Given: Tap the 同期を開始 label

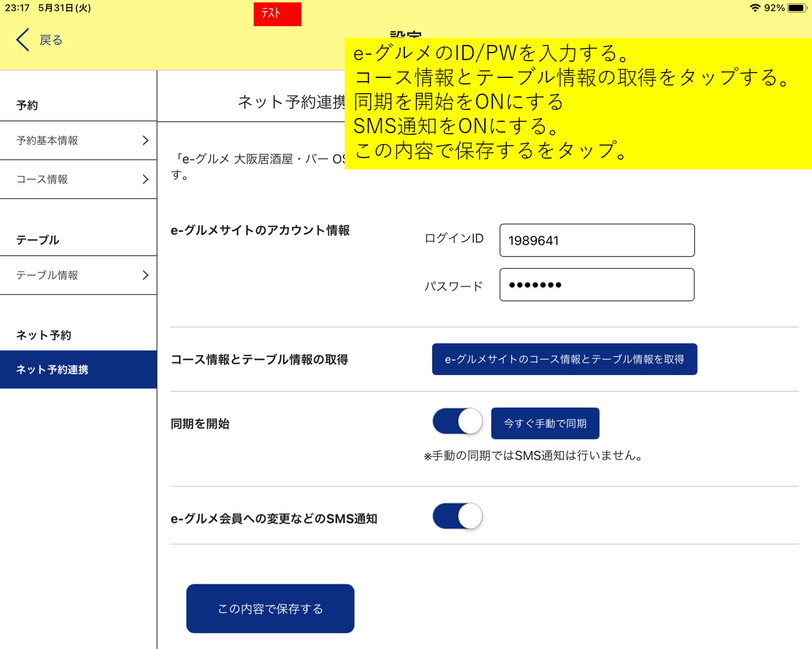Looking at the screenshot, I should click(x=200, y=424).
